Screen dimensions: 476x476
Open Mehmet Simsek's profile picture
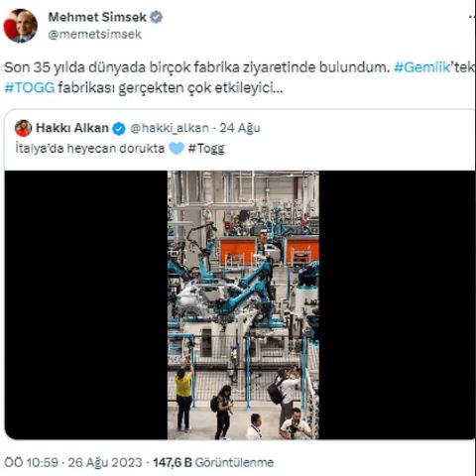[20, 26]
